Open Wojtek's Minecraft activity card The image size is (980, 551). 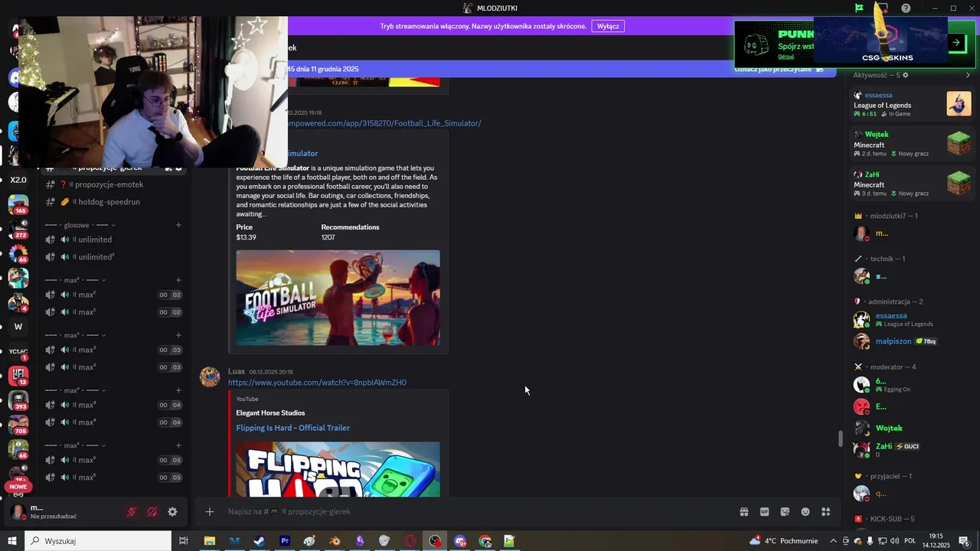[x=912, y=144]
